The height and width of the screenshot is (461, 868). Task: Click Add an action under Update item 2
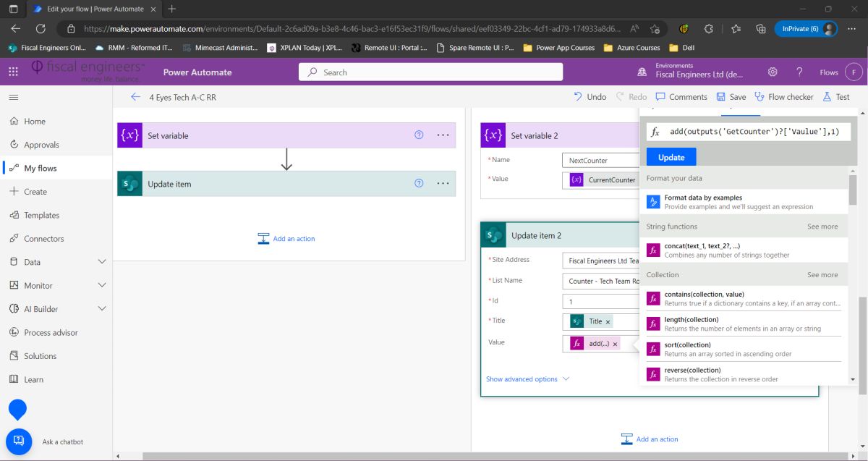click(650, 439)
